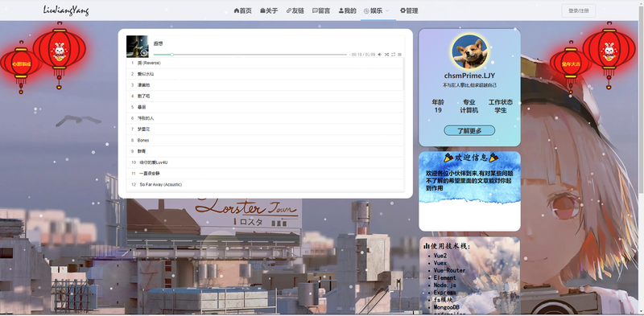Play So Far Away (Acoustic) track
The width and height of the screenshot is (644, 316).
(265, 185)
